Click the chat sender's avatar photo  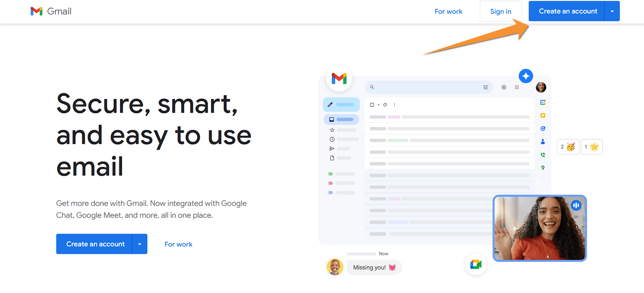click(x=335, y=267)
